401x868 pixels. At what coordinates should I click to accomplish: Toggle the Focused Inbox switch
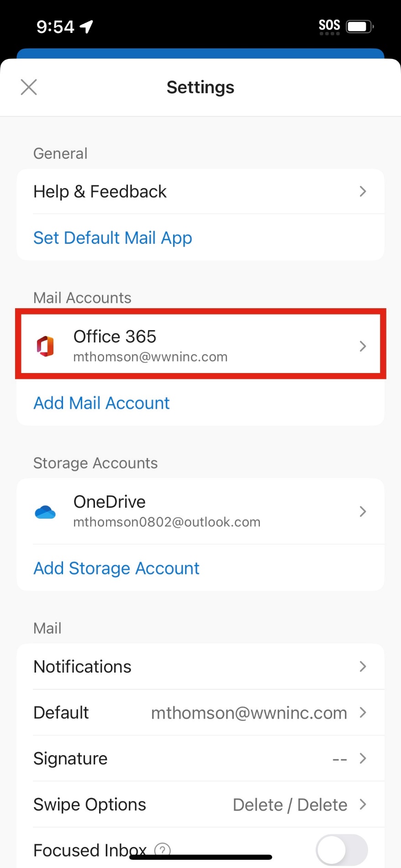click(x=342, y=850)
